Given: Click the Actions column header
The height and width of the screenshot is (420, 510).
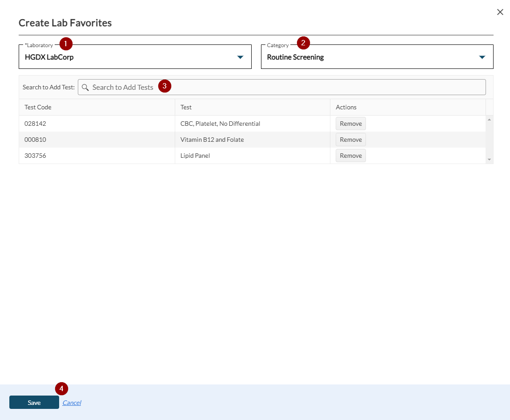Looking at the screenshot, I should pos(408,107).
